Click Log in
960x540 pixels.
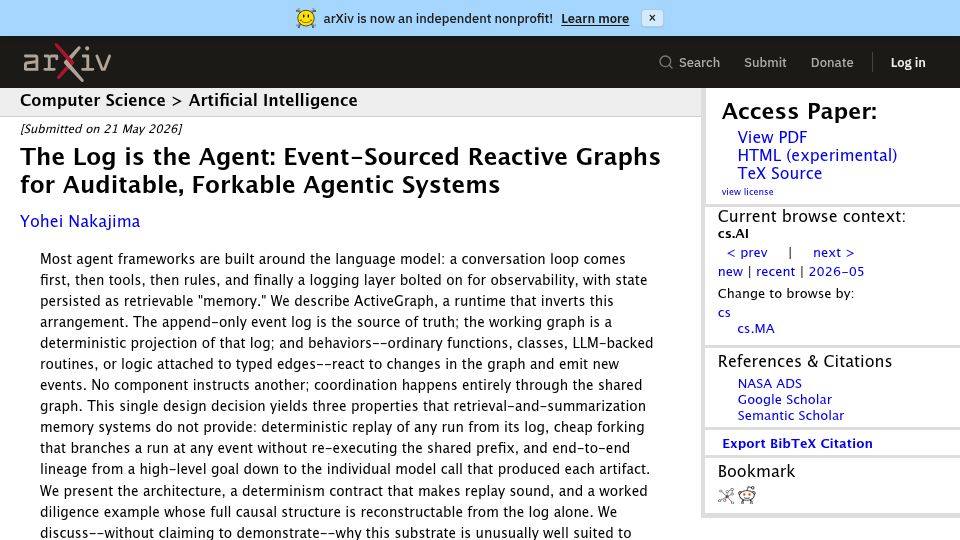click(x=907, y=62)
